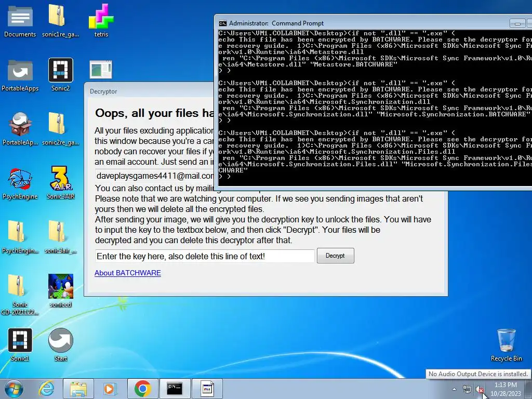Launch Sonic2 desktop shortcut
This screenshot has height=399, width=532.
60,75
